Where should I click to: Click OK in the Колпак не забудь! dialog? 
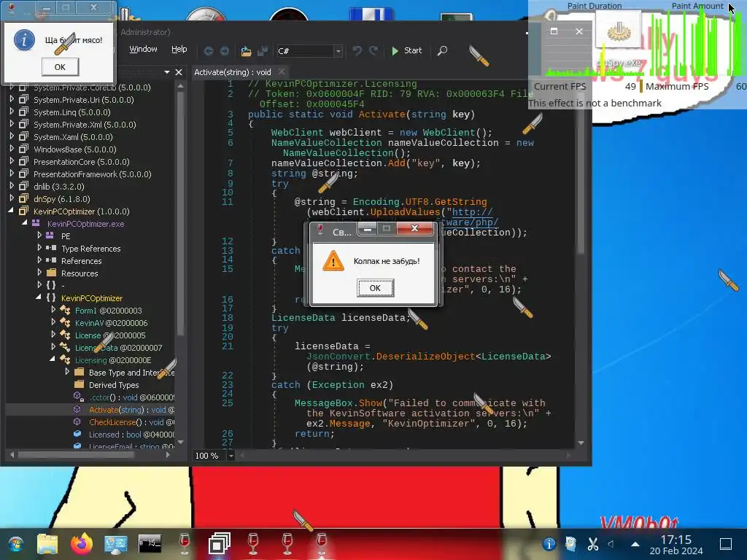pyautogui.click(x=375, y=287)
